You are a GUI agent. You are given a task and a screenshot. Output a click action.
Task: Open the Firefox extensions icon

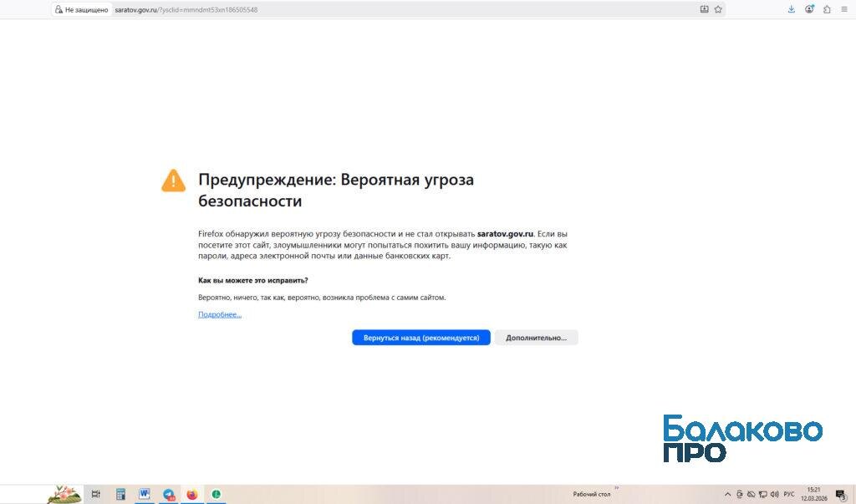click(827, 9)
